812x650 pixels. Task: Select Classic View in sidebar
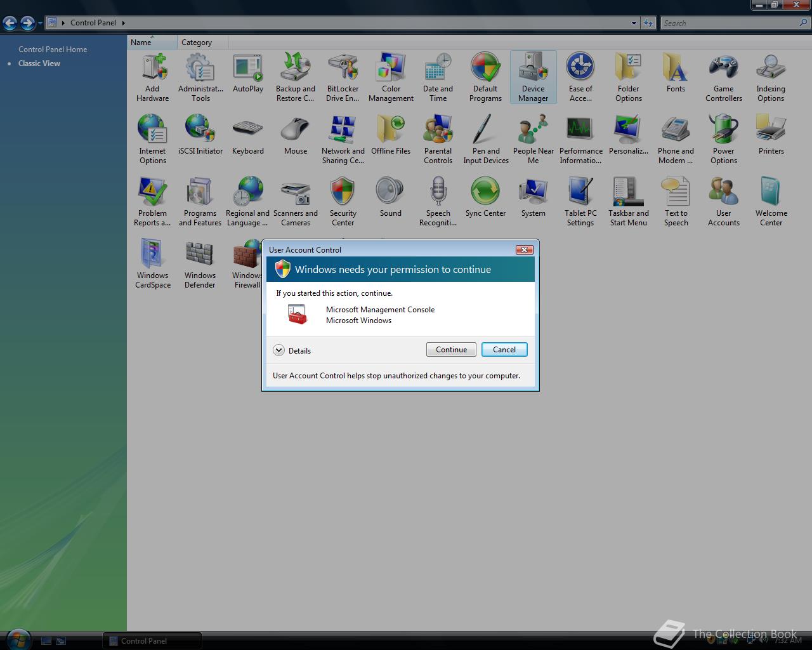(39, 63)
